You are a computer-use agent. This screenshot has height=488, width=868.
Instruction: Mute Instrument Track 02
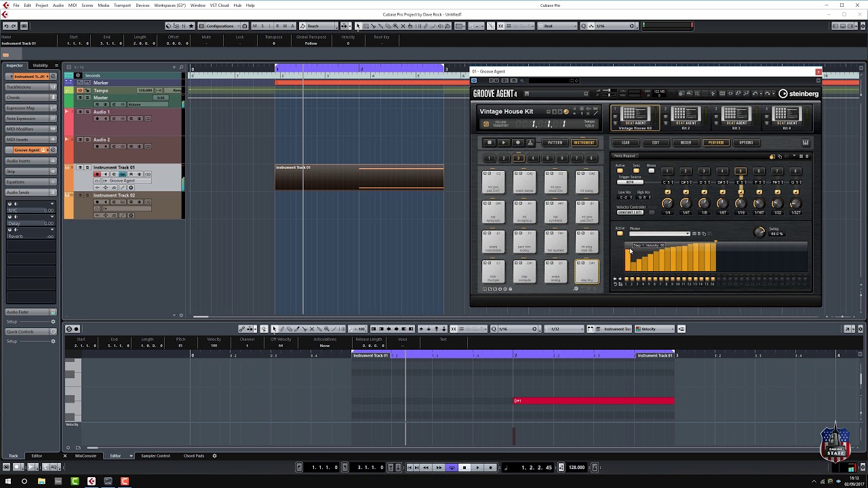pos(81,195)
